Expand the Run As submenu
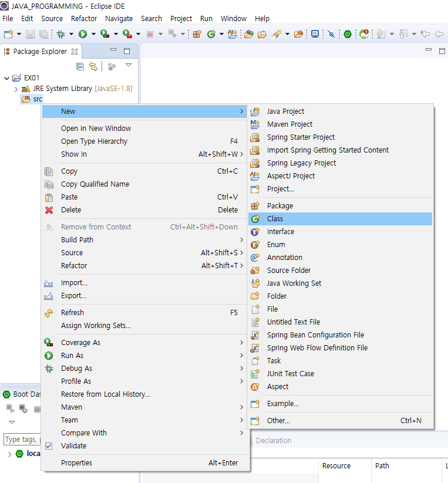The image size is (448, 483). [145, 356]
